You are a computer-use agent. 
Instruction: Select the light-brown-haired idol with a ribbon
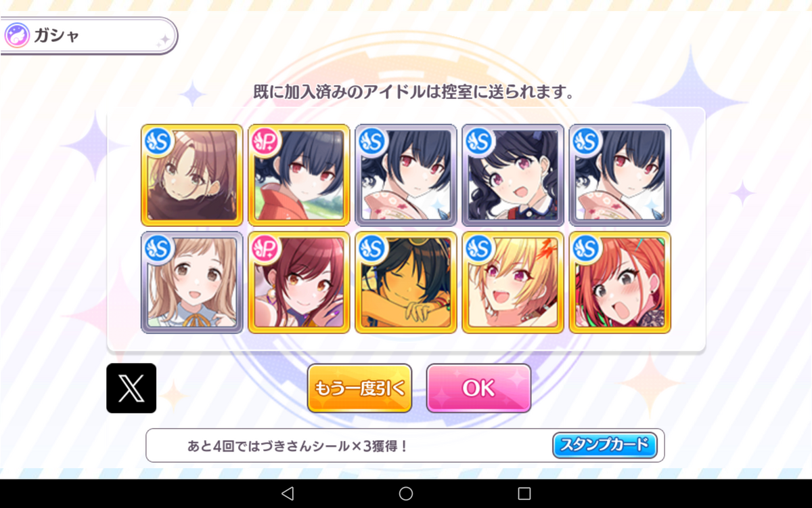(x=191, y=282)
